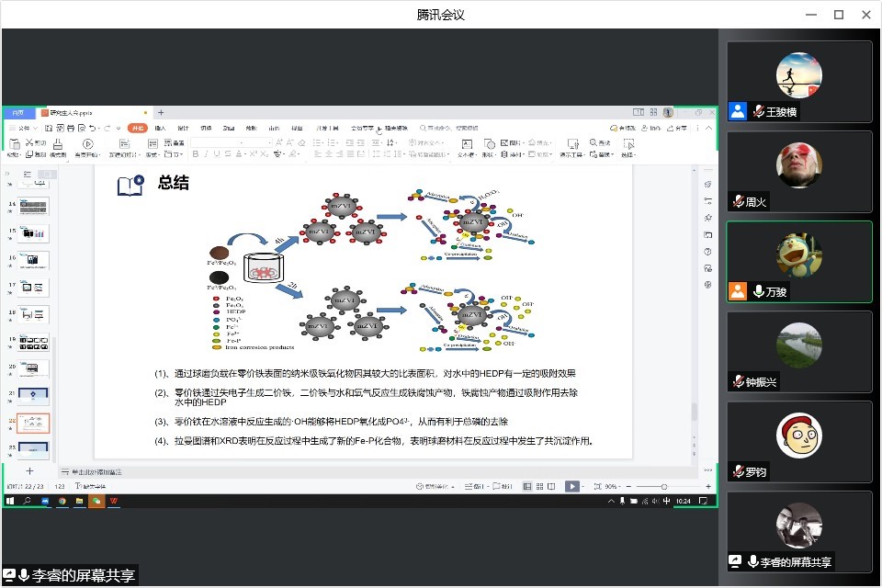Click the Bold formatting button
The width and height of the screenshot is (882, 588).
(196, 154)
